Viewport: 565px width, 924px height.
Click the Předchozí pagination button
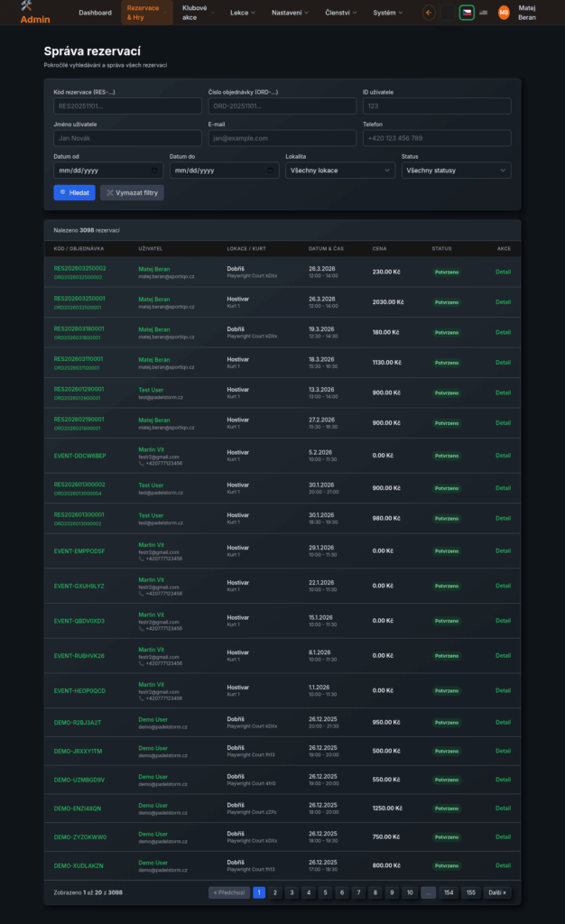point(229,892)
